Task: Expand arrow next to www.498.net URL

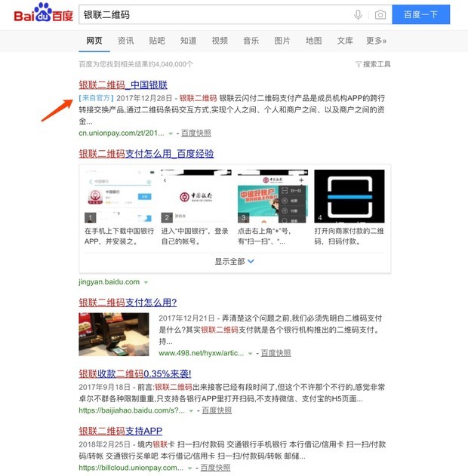Action: (251, 353)
